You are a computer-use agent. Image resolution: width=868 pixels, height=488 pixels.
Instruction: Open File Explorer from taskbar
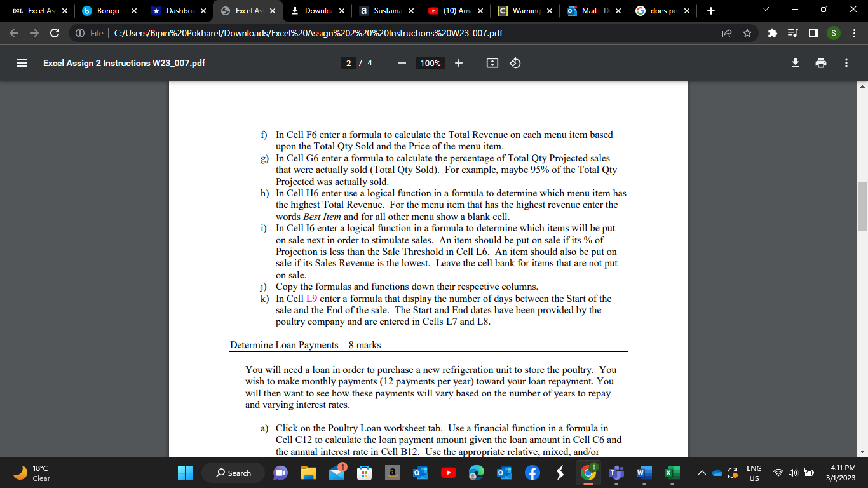pyautogui.click(x=308, y=473)
